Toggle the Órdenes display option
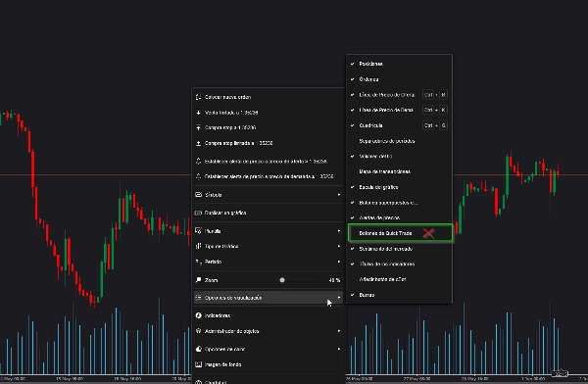 (400, 79)
